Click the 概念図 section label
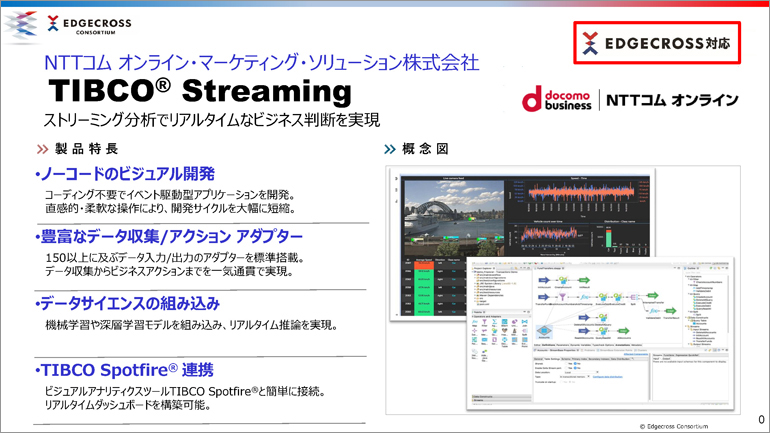770x433 pixels. pyautogui.click(x=425, y=149)
